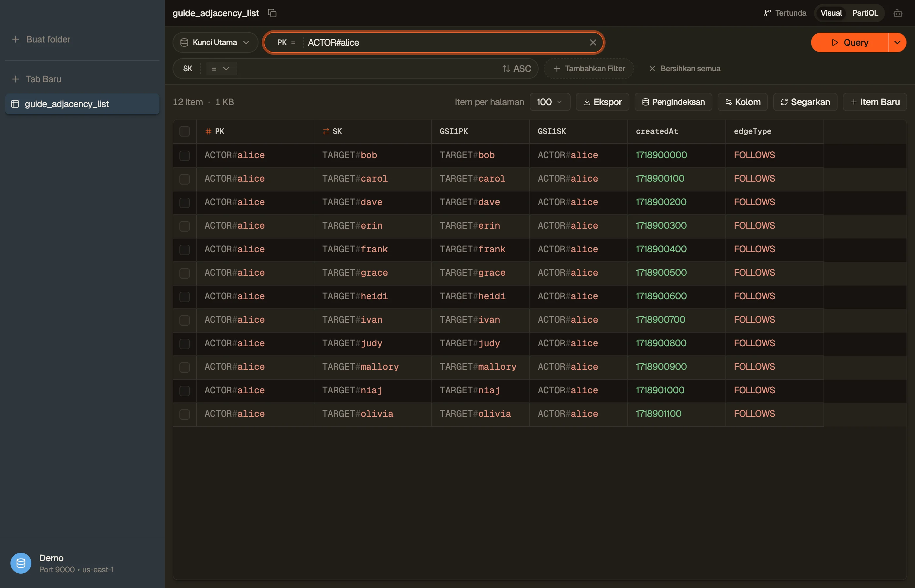This screenshot has height=588, width=915.
Task: Copy table name with the copy icon
Action: [x=272, y=13]
